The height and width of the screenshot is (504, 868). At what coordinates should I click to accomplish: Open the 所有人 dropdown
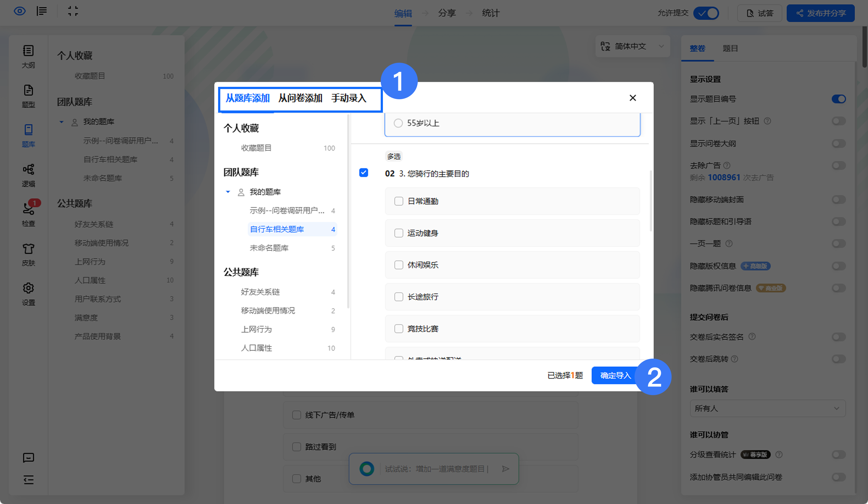point(767,409)
